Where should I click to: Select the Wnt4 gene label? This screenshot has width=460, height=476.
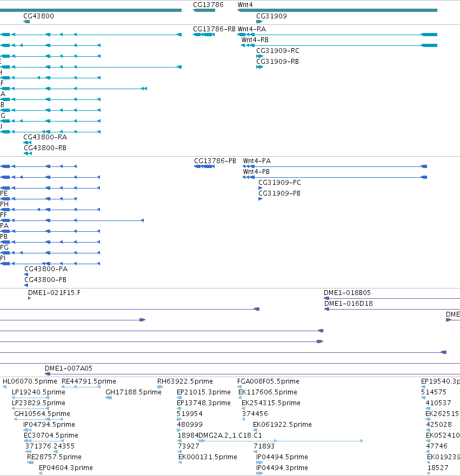[x=245, y=5]
